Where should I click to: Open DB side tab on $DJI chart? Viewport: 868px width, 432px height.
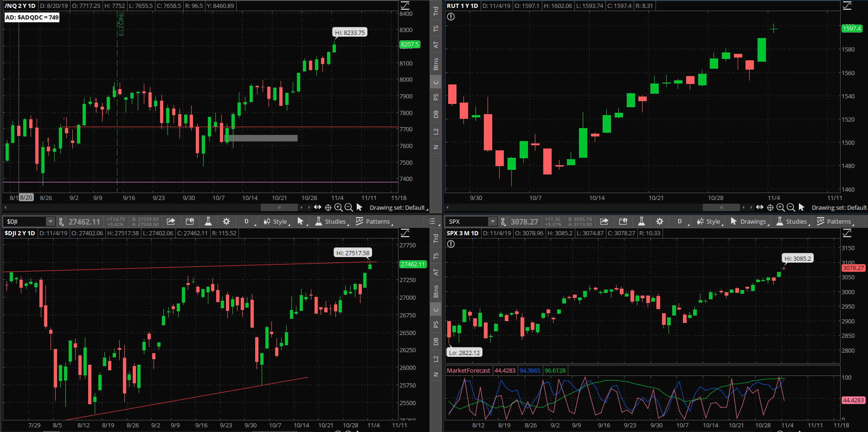point(436,342)
